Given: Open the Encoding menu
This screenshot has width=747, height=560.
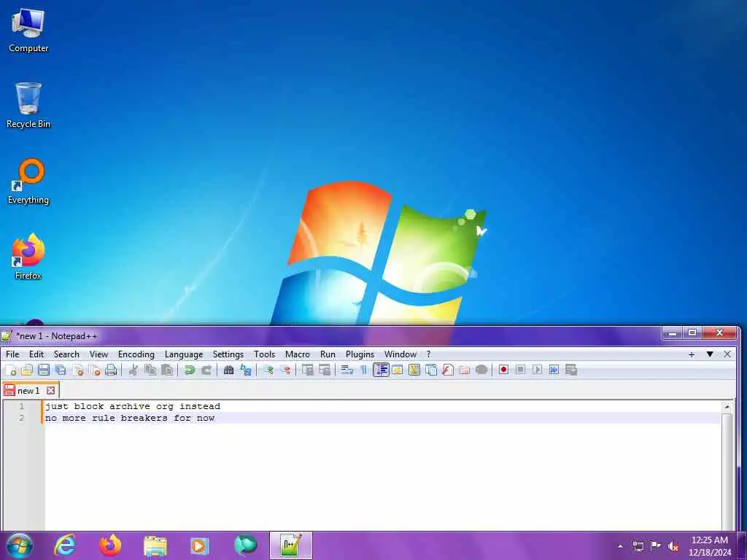Looking at the screenshot, I should 136,354.
